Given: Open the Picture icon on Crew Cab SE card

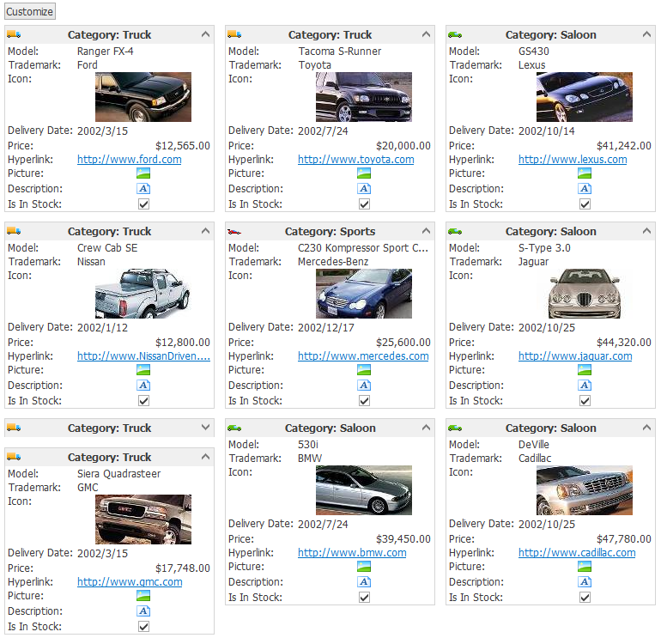Looking at the screenshot, I should pos(143,370).
